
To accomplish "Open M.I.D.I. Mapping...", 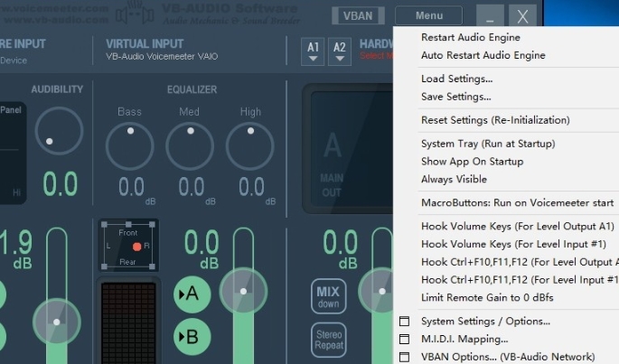I will [x=464, y=339].
